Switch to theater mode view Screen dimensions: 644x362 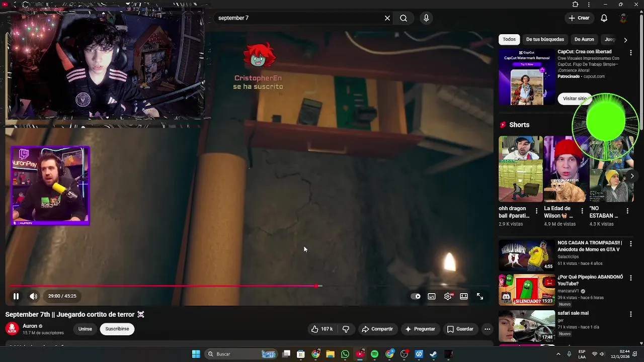pos(464,297)
